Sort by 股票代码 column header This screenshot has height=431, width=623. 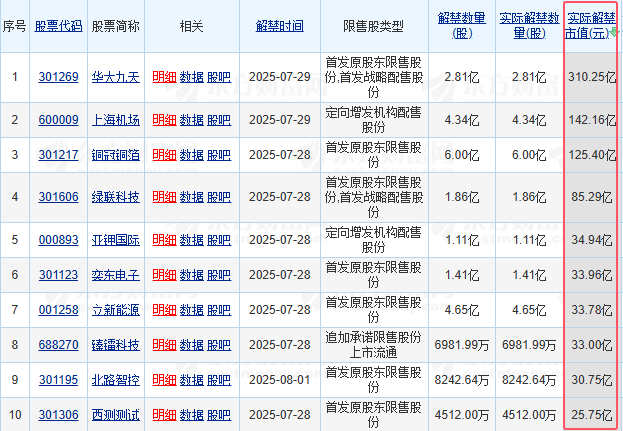[x=58, y=26]
